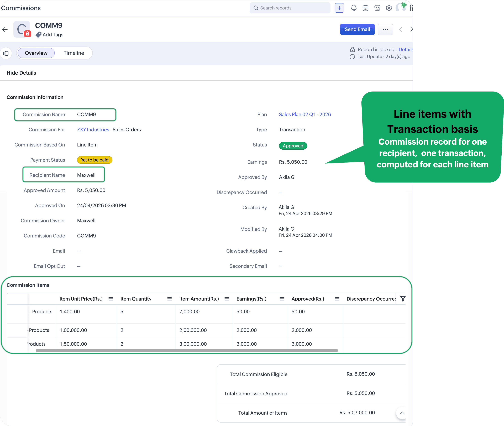504x426 pixels.
Task: Click the Type value Transaction
Action: coord(292,130)
